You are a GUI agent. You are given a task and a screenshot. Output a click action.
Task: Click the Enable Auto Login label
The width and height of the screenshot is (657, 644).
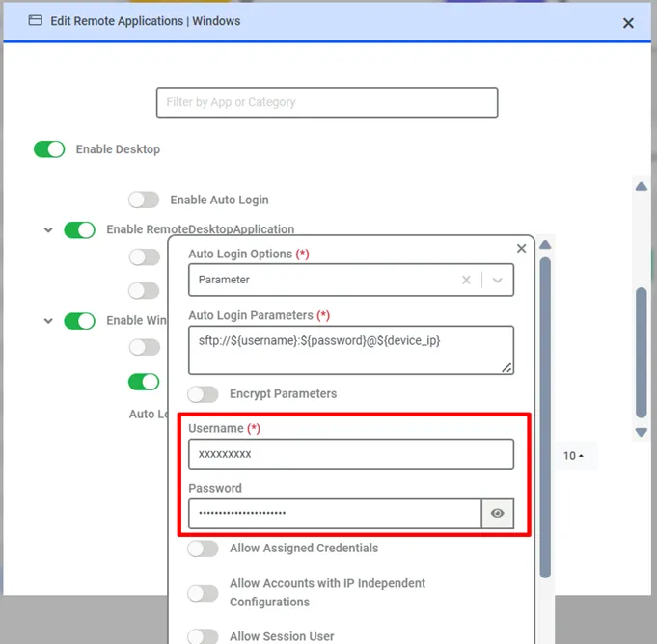(219, 201)
